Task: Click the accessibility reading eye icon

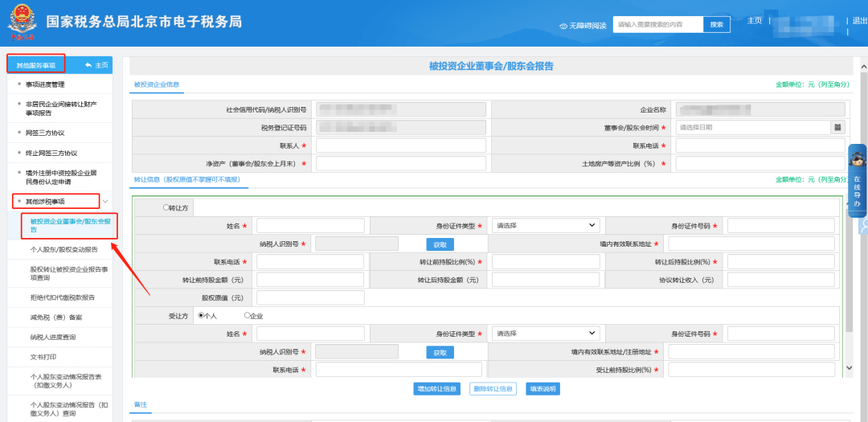Action: pos(563,26)
